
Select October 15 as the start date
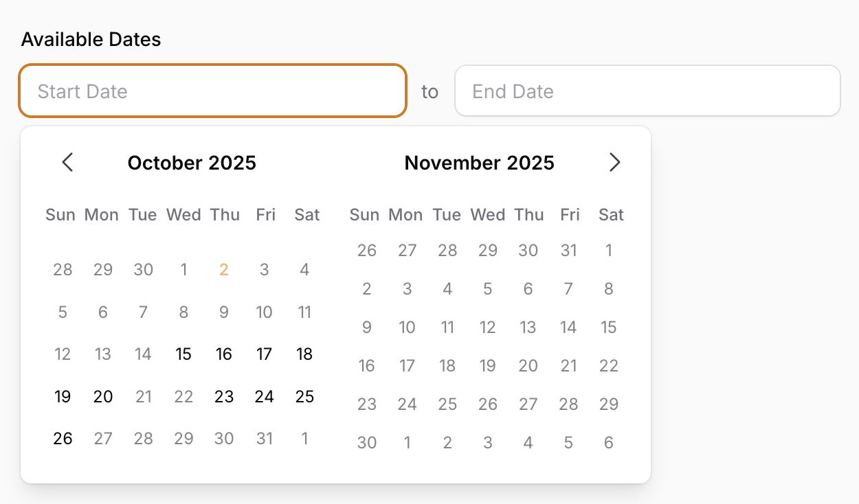[183, 354]
